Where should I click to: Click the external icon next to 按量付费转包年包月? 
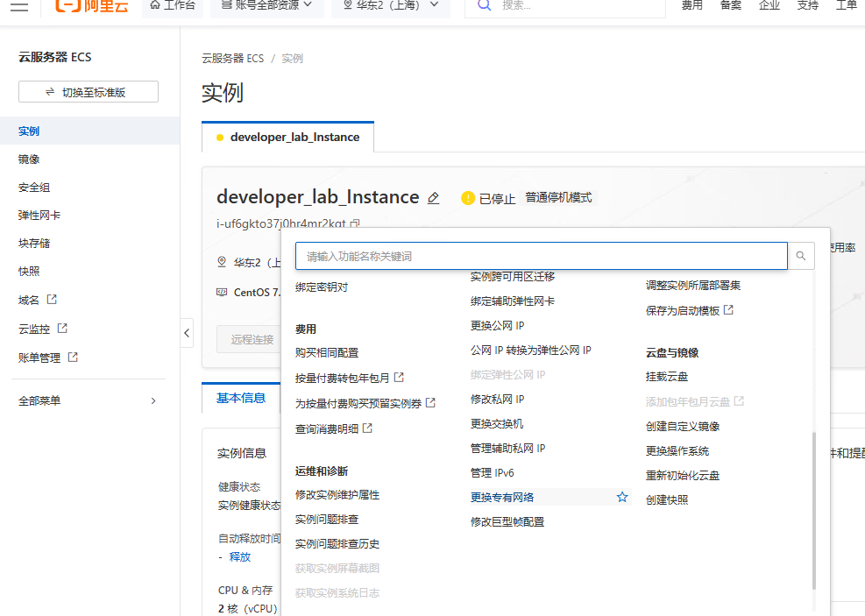click(x=399, y=377)
